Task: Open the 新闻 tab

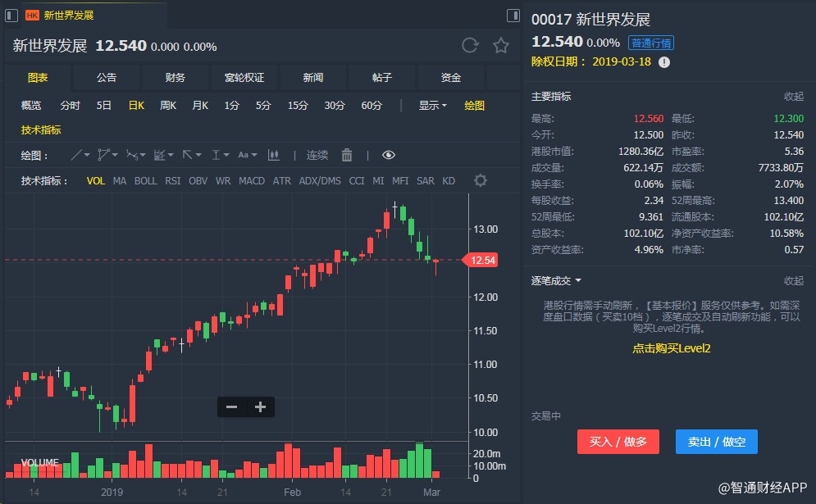Action: tap(312, 78)
